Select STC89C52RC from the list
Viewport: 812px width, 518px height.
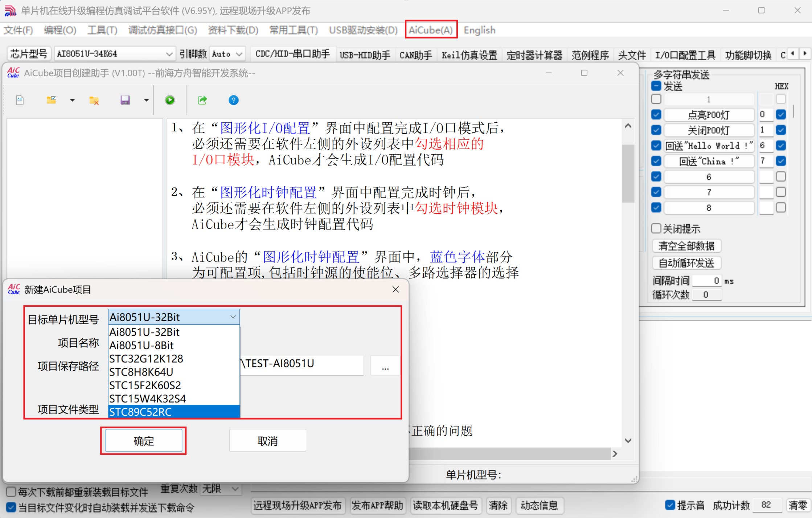click(174, 412)
